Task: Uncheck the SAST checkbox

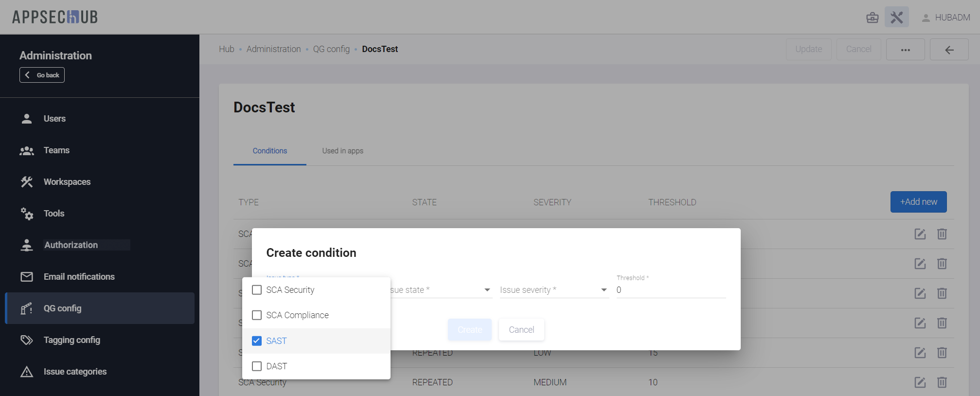Action: (257, 341)
